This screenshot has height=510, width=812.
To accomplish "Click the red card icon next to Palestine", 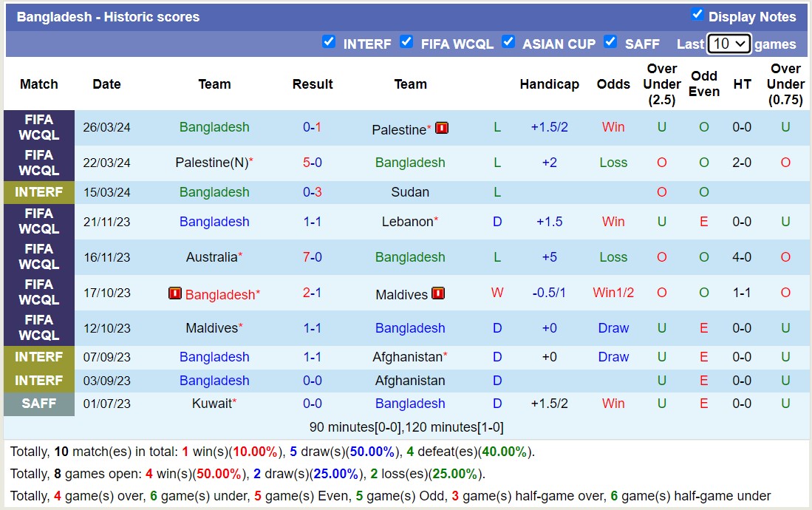I will [x=441, y=129].
